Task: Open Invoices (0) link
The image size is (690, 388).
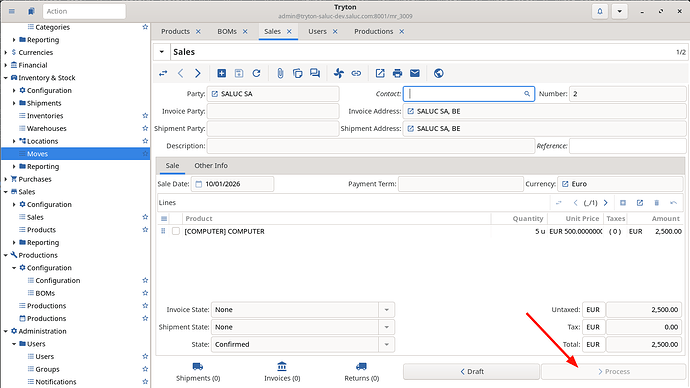Action: click(x=282, y=372)
